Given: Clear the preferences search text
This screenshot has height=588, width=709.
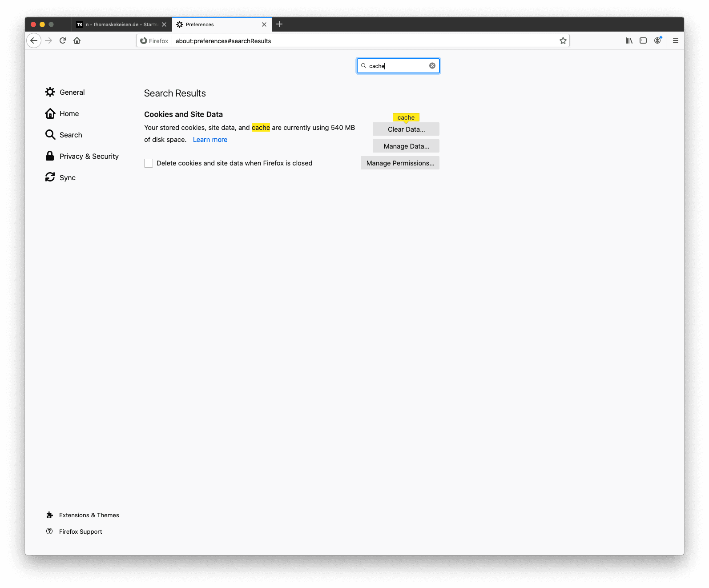Looking at the screenshot, I should [432, 66].
